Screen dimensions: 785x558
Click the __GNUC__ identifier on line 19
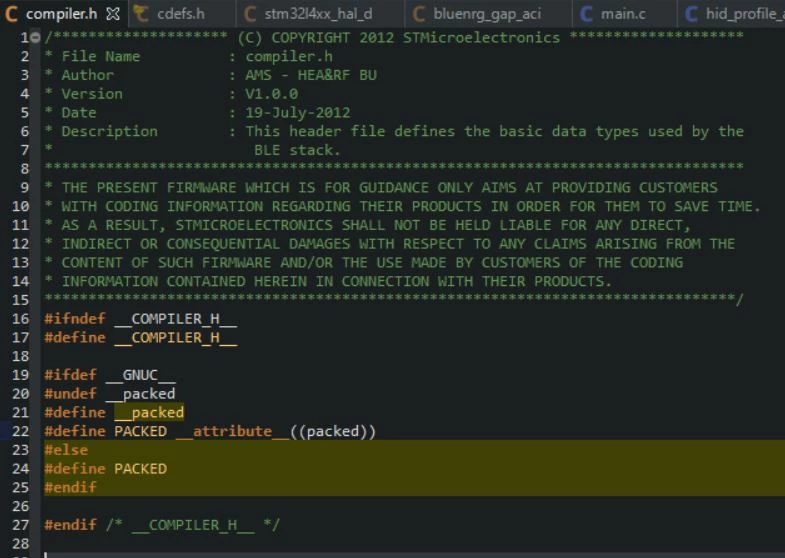(141, 375)
